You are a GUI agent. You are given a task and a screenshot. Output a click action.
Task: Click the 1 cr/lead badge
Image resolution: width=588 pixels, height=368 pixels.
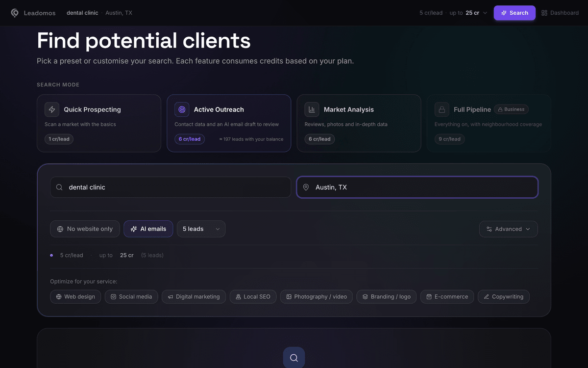tap(59, 139)
